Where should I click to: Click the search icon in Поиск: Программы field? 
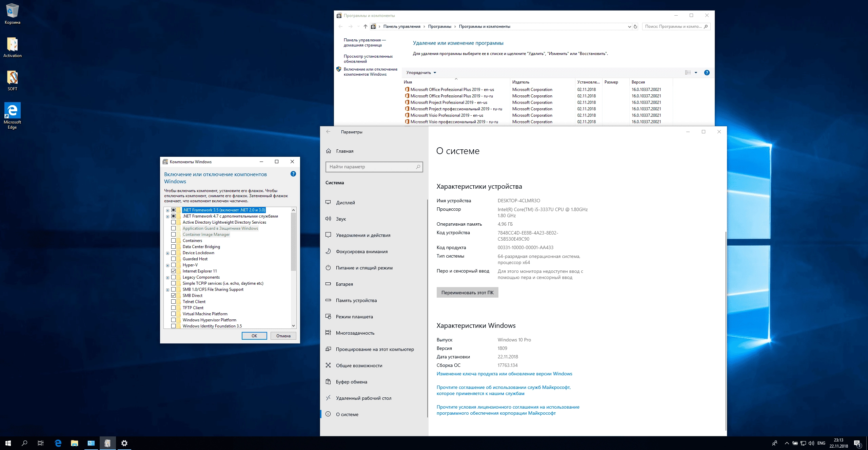706,26
